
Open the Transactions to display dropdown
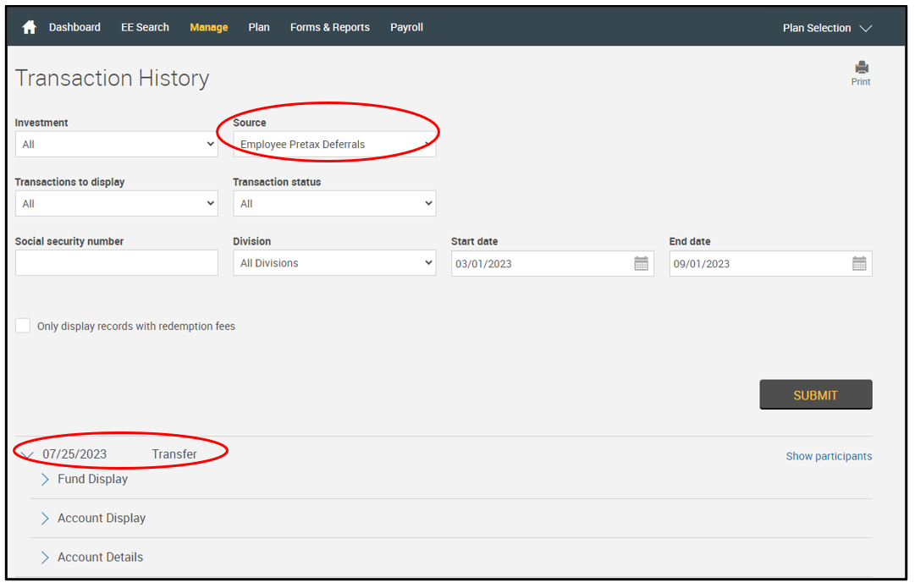pyautogui.click(x=116, y=204)
